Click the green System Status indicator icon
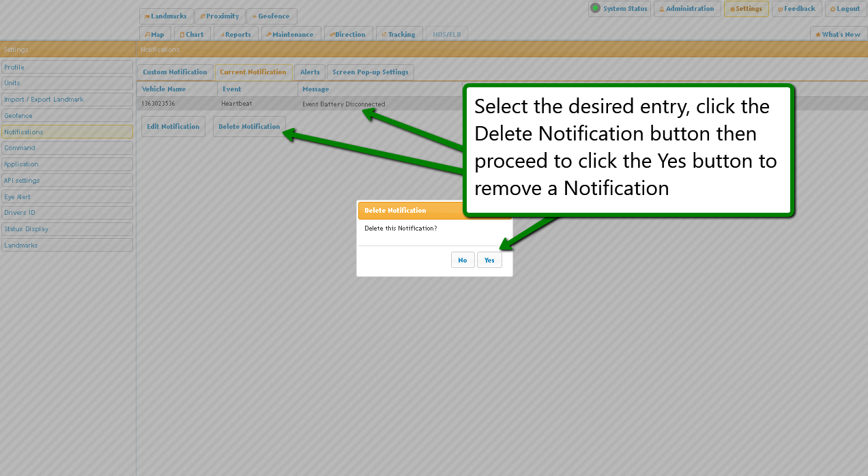This screenshot has width=868, height=476. [x=596, y=9]
